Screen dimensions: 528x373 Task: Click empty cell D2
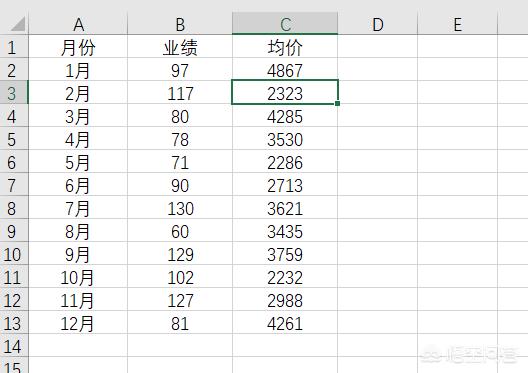tap(377, 69)
